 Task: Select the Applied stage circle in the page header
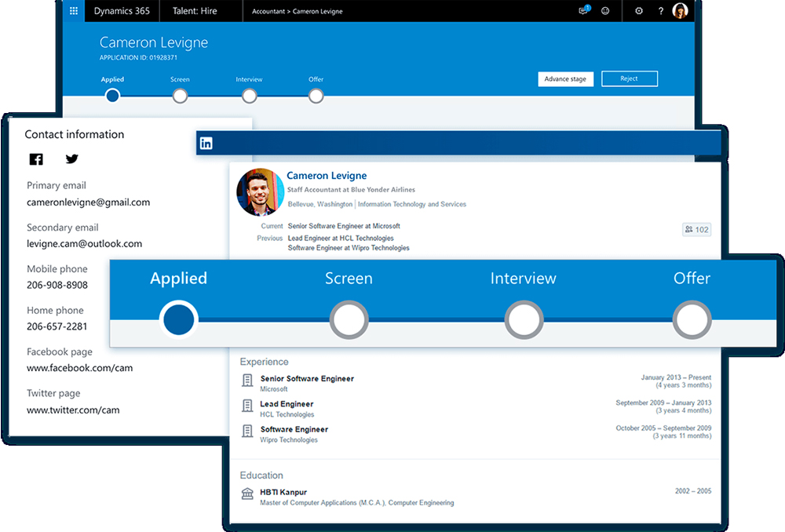click(112, 96)
